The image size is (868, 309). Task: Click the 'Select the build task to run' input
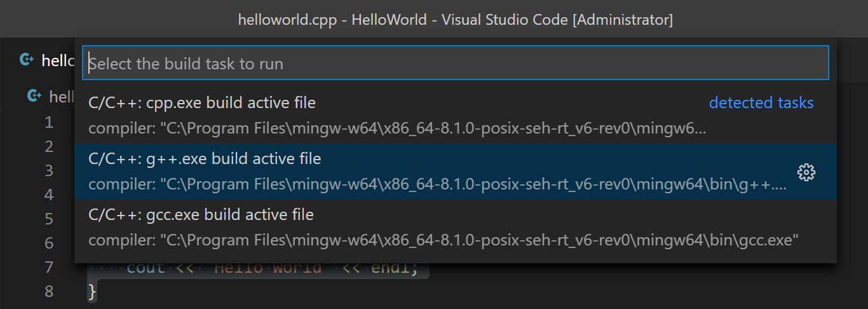tap(455, 63)
